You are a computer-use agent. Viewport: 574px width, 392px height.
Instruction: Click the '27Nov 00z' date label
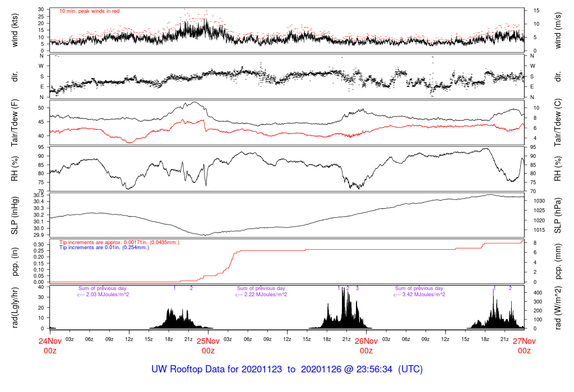(x=524, y=346)
